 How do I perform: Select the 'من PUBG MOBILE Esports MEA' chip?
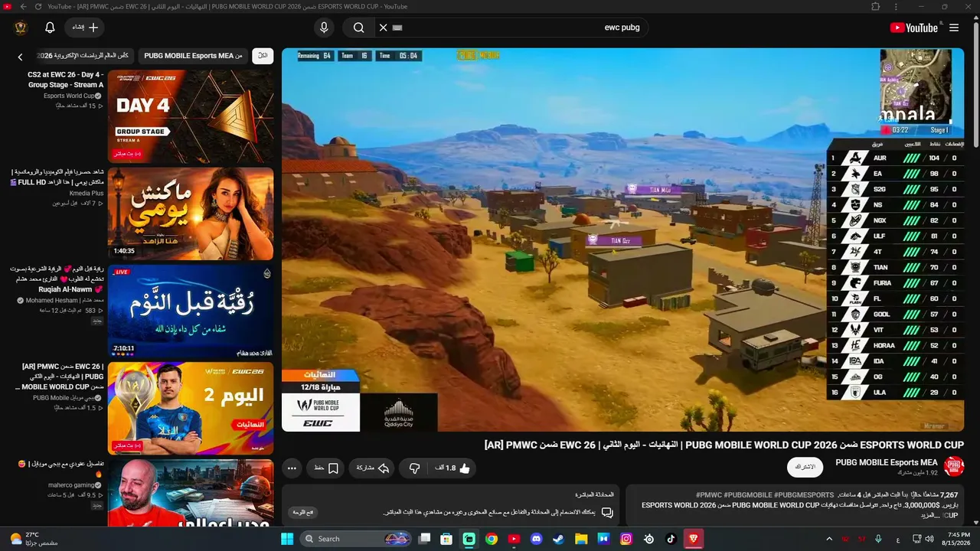193,56
